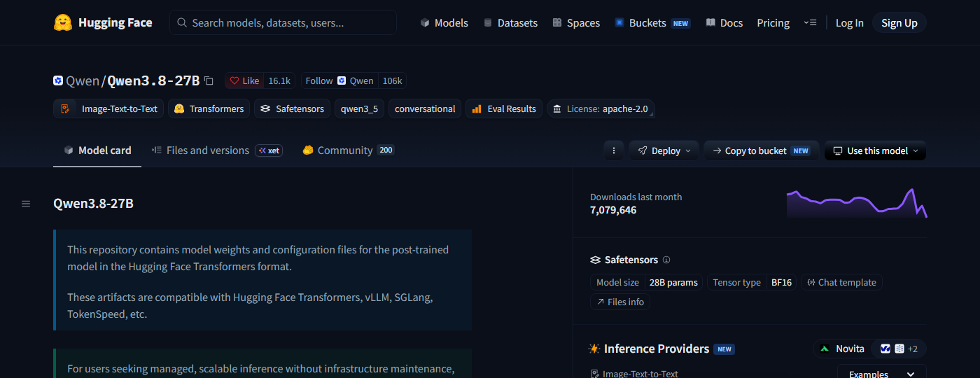This screenshot has width=980, height=378.
Task: Click the Image-Text-to-Text tag icon
Action: 65,108
